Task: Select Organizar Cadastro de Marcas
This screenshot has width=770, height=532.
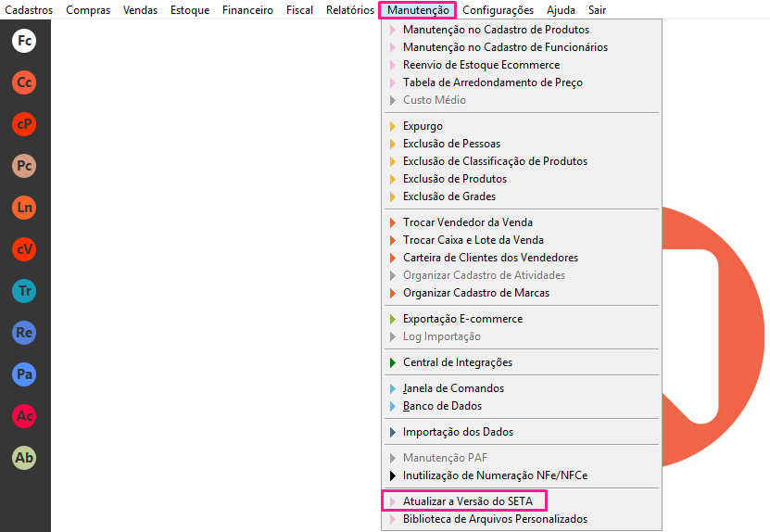Action: tap(522, 293)
